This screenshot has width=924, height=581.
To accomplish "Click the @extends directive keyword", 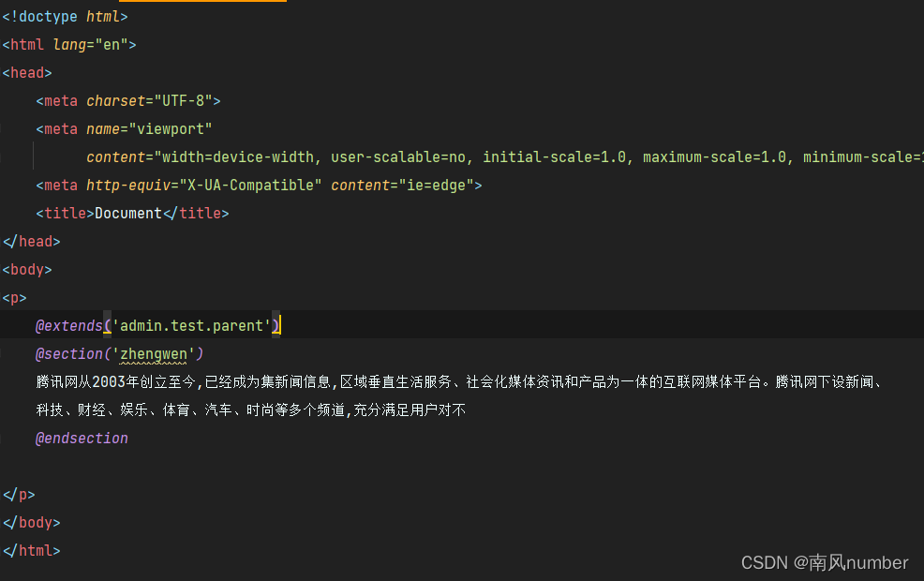I will 69,326.
